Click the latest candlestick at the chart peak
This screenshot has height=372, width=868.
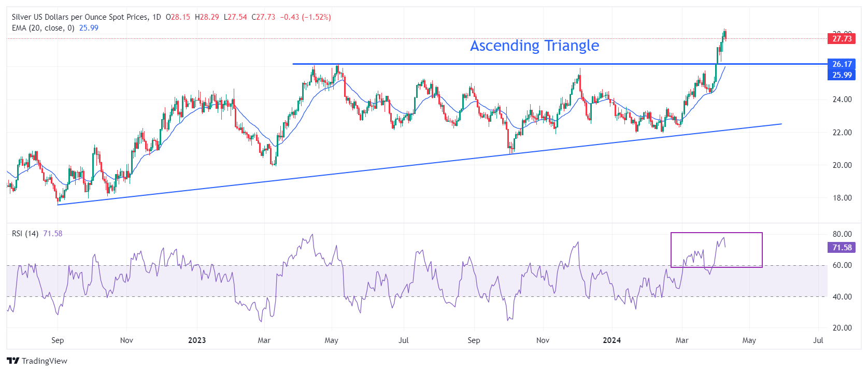coord(725,35)
